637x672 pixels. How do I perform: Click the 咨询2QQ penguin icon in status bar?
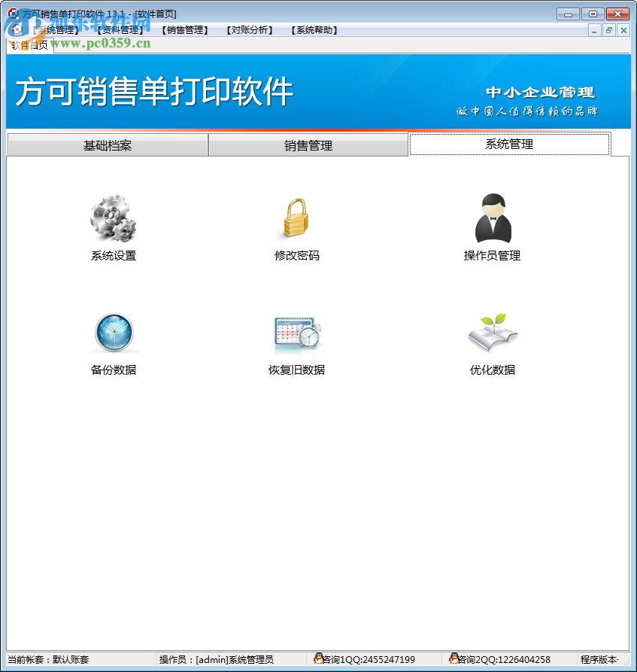click(457, 658)
